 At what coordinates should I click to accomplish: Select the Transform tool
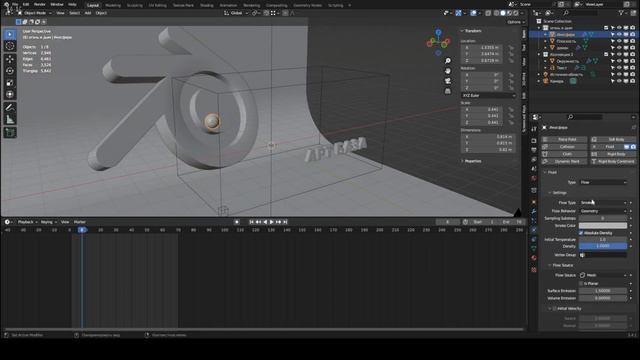[10, 95]
